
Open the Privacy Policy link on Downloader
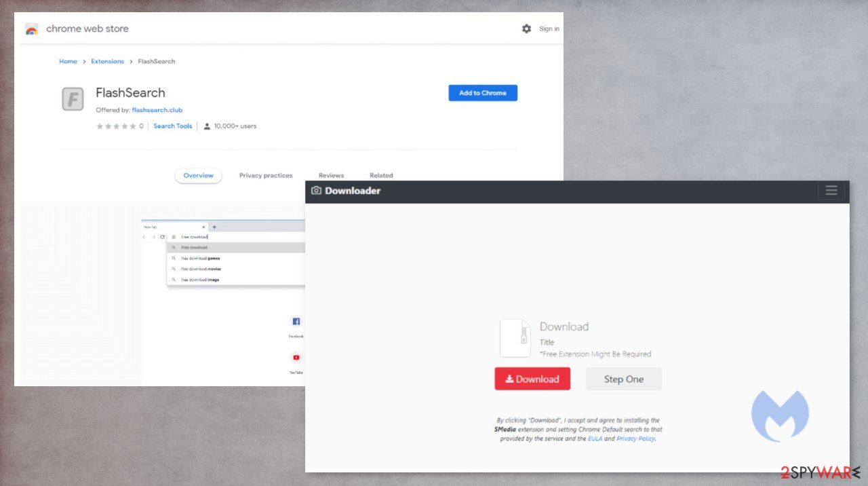pos(635,438)
